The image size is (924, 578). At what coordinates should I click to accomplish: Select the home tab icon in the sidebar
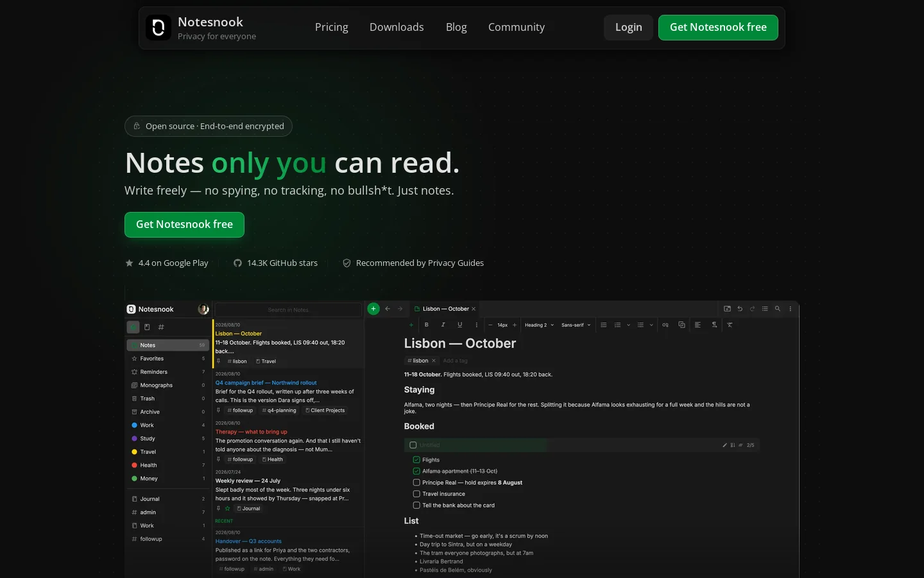point(133,327)
